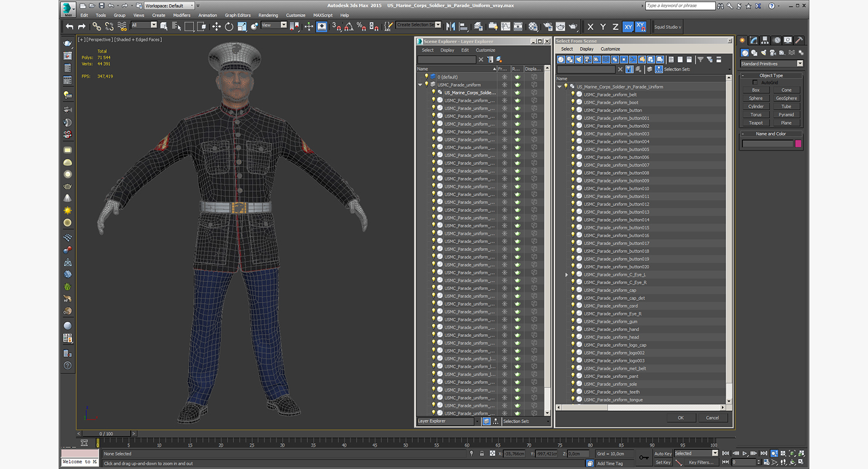Activate the Unlink Selection tool
Image resolution: width=868 pixels, height=469 pixels.
(109, 26)
